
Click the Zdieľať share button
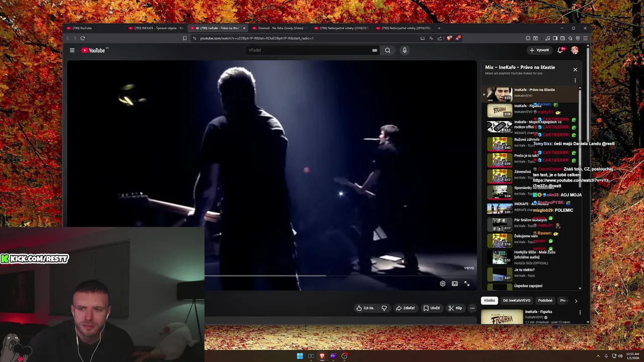coord(406,308)
